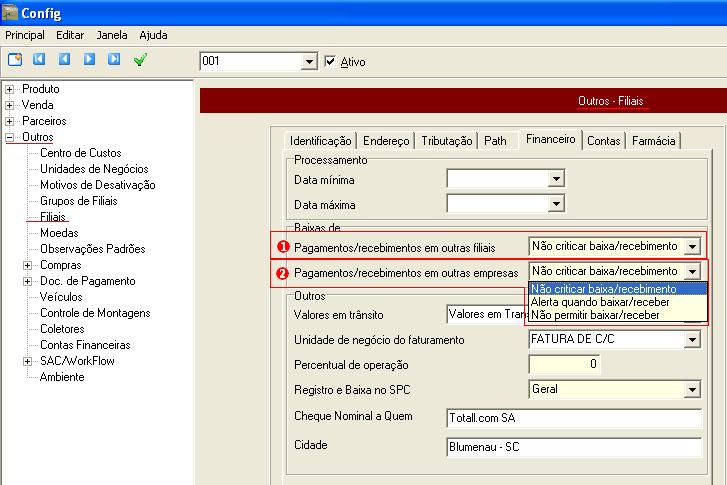This screenshot has width=727, height=485.
Task: Select Não permitir baixar/receber option
Action: pos(618,315)
